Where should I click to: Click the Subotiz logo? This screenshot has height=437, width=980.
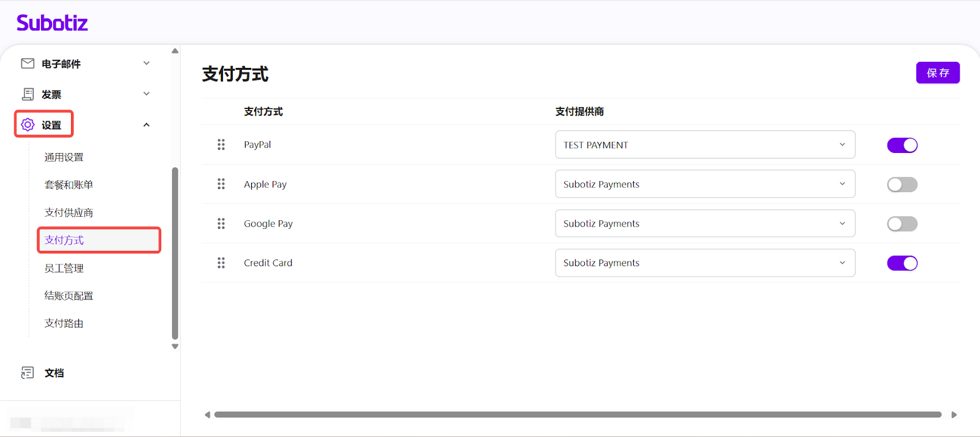[x=52, y=23]
